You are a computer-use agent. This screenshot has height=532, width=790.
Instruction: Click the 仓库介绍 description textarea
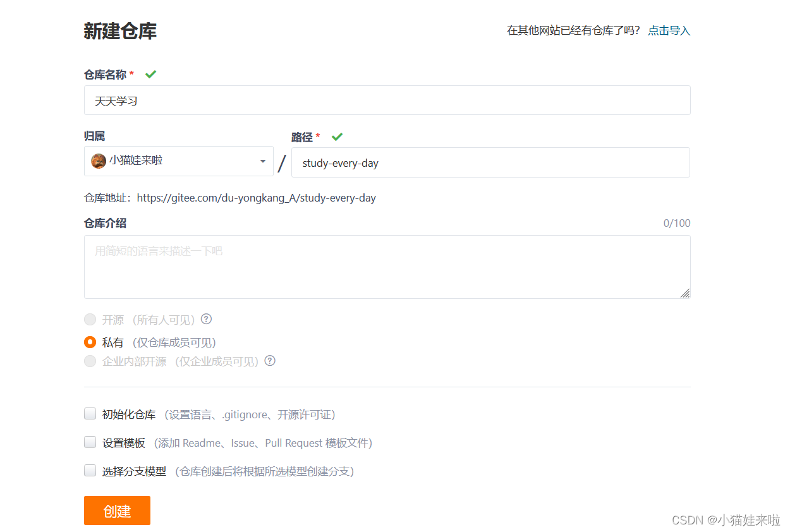(x=387, y=267)
